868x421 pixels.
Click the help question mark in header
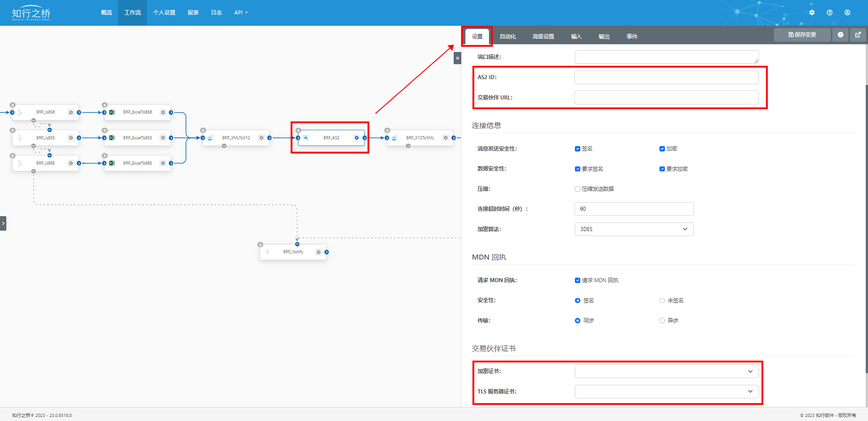[x=830, y=13]
